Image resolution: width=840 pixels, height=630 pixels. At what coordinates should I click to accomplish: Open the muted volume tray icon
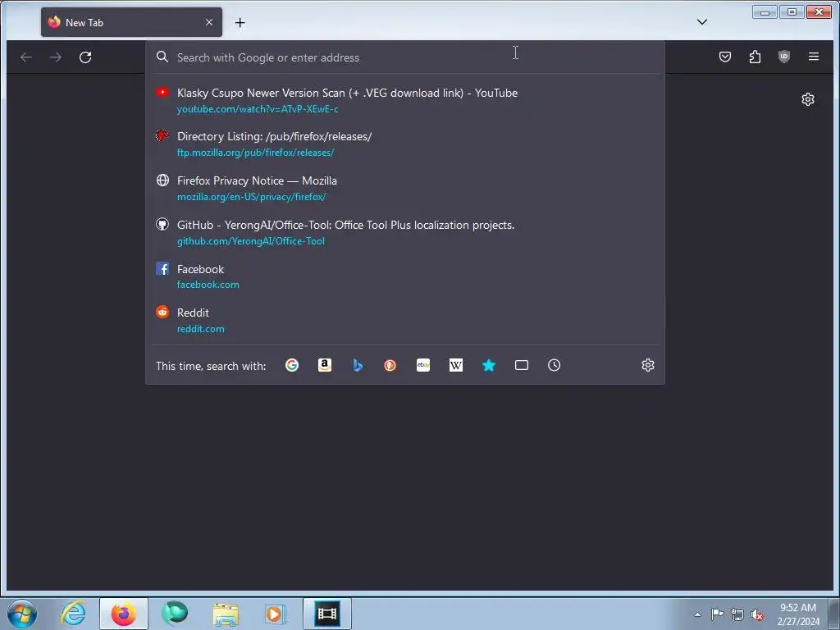[x=757, y=614]
